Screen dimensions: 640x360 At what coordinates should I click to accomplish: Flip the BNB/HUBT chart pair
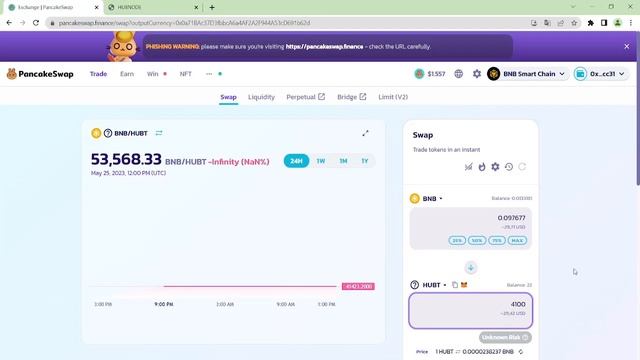pos(159,133)
